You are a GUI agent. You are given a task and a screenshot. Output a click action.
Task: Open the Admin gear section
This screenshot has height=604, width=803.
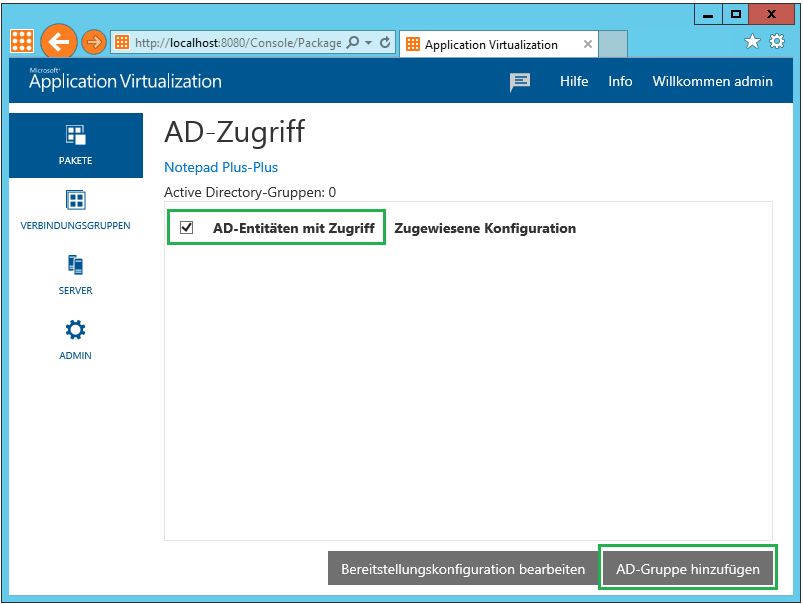tap(76, 340)
